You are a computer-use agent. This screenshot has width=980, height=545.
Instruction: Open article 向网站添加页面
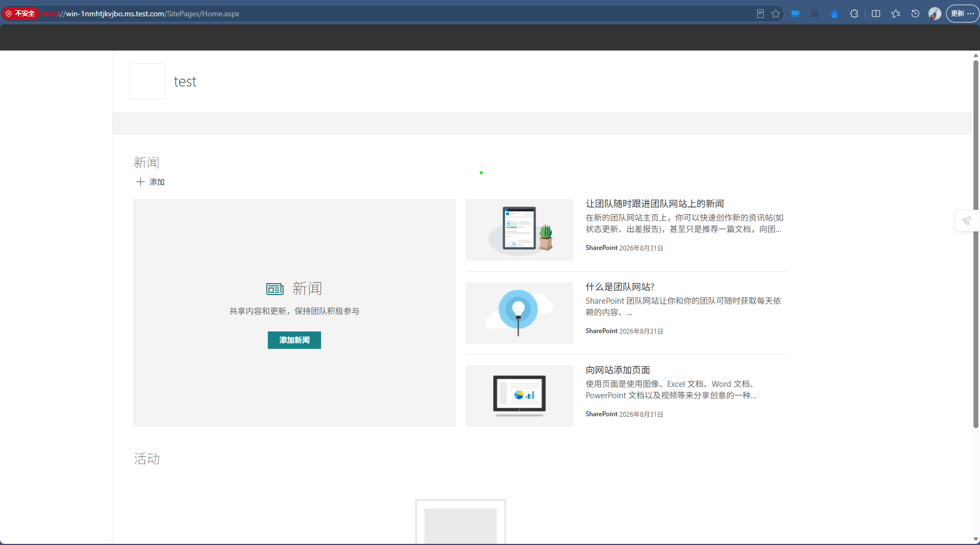[618, 370]
